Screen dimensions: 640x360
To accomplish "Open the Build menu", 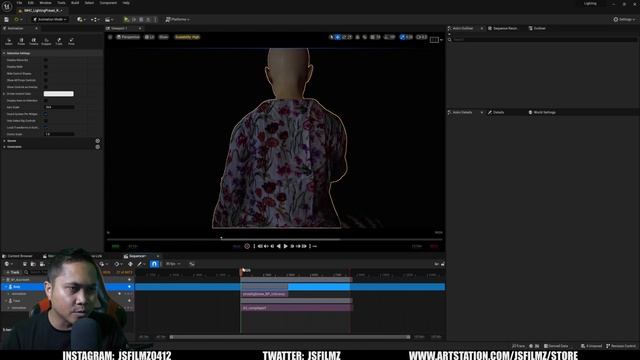I will pyautogui.click(x=75, y=3).
